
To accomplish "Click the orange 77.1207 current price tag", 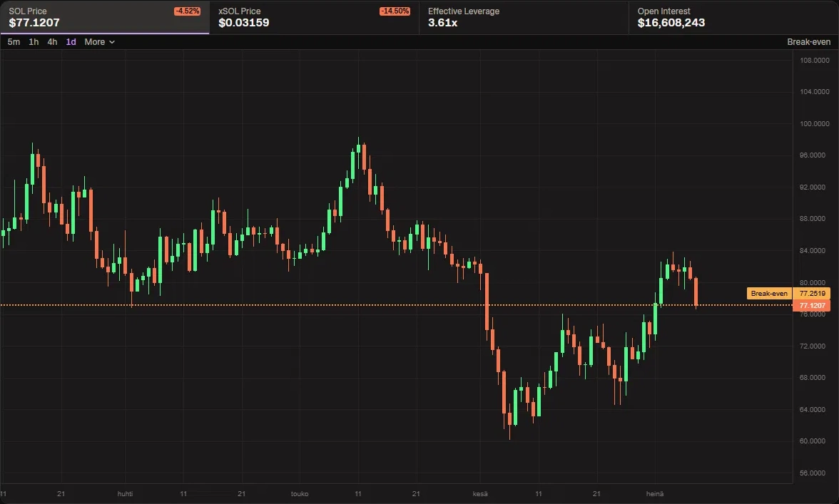I will (812, 306).
